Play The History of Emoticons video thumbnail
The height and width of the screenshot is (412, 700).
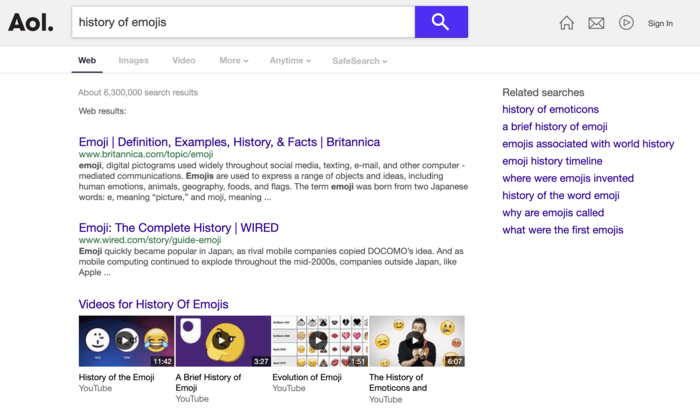click(416, 341)
